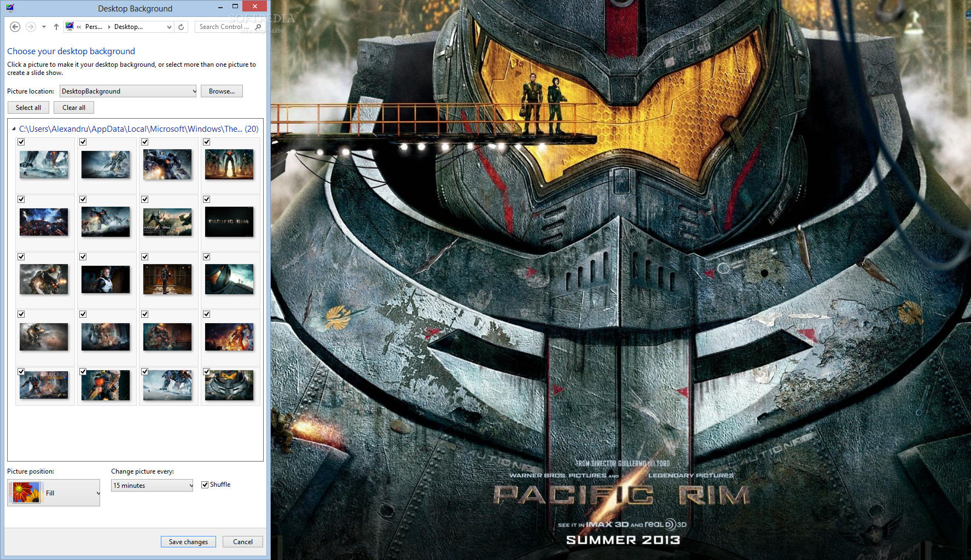The image size is (971, 560).
Task: Open the recent locations arrow beside Forward
Action: tap(44, 27)
